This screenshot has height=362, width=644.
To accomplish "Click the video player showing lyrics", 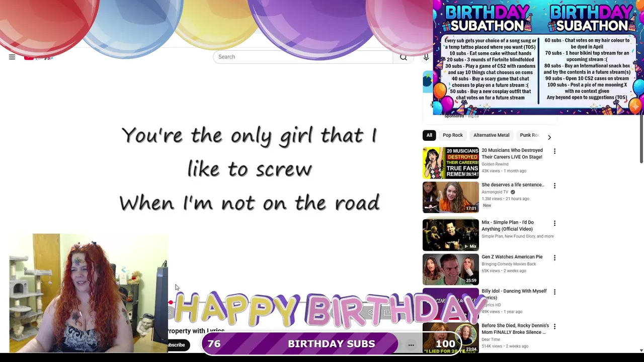I will (x=250, y=169).
